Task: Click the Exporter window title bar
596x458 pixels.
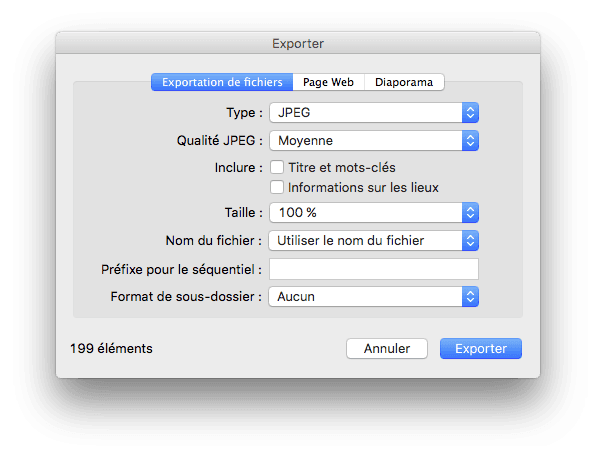Action: click(x=298, y=43)
